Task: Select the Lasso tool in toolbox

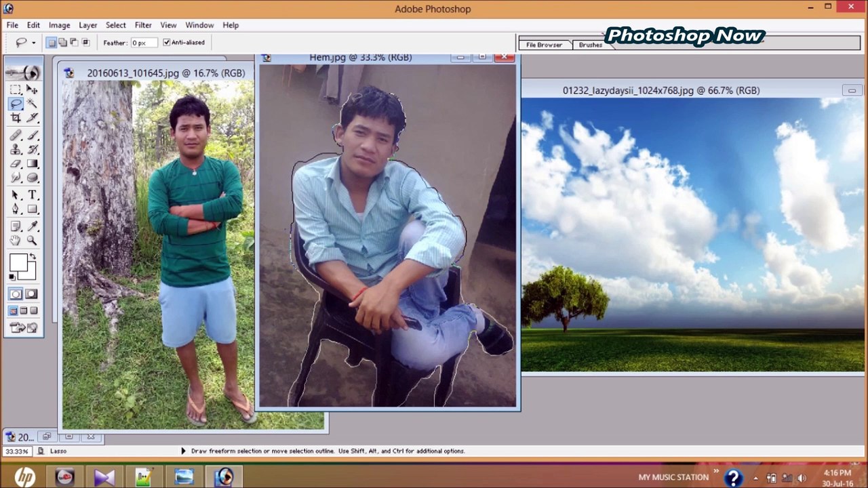Action: click(x=16, y=104)
